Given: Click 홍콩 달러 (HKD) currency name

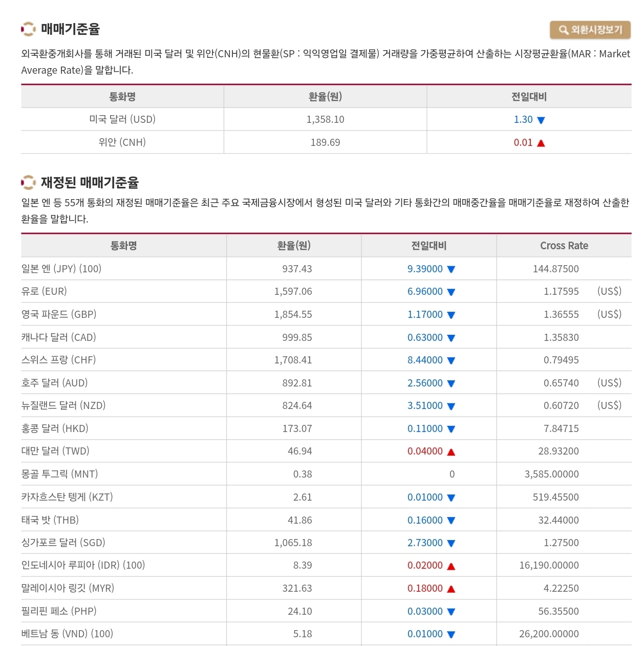Looking at the screenshot, I should point(55,428).
